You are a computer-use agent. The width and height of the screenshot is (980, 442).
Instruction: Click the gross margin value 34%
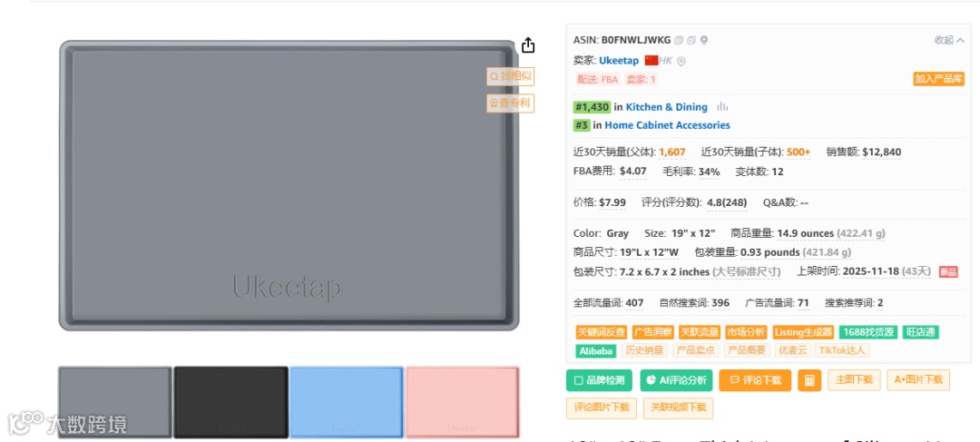pos(710,172)
